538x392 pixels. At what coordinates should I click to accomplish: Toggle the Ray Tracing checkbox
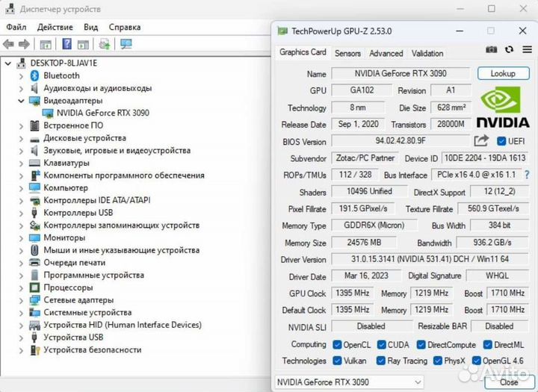[x=380, y=361]
